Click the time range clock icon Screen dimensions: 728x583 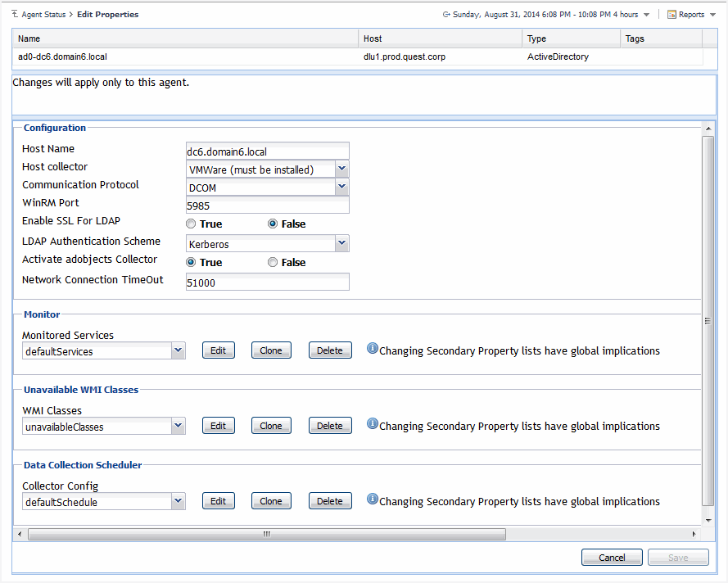446,15
